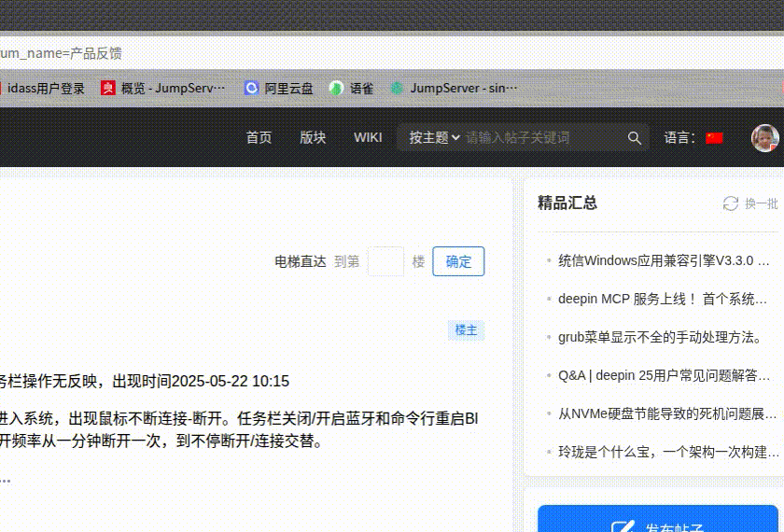The image size is (784, 532).
Task: Click the pencil icon on 发布帖子
Action: click(623, 526)
